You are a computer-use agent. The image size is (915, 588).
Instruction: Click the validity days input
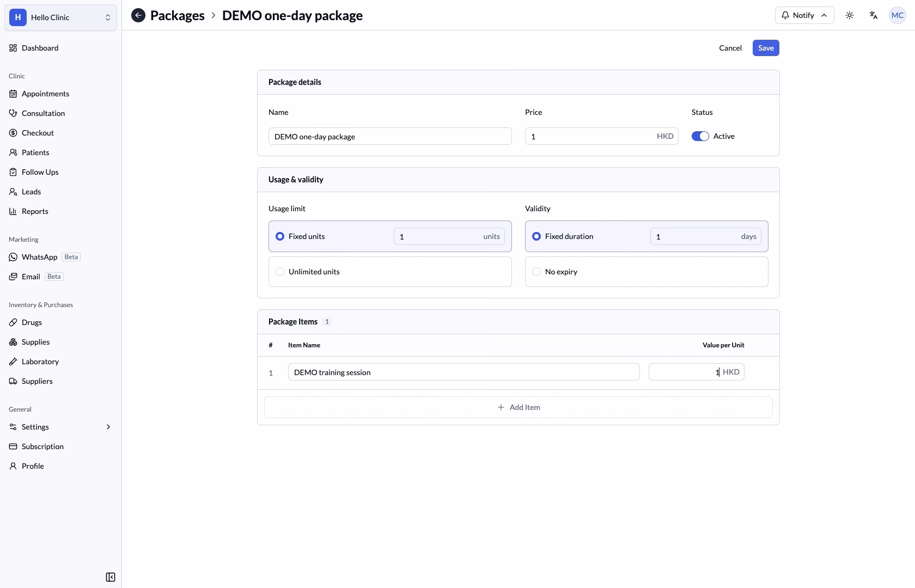706,236
